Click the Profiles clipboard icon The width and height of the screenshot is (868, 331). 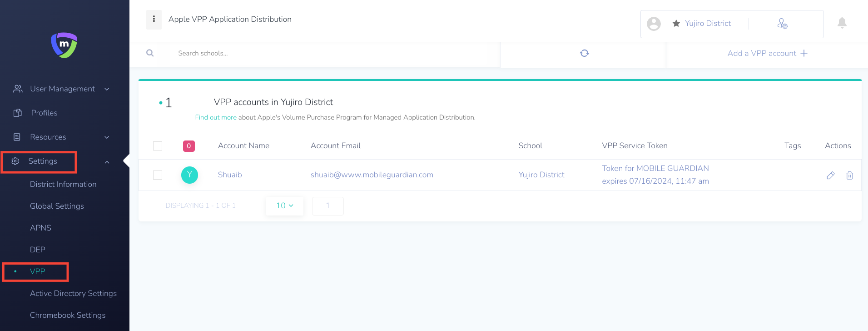pyautogui.click(x=18, y=113)
